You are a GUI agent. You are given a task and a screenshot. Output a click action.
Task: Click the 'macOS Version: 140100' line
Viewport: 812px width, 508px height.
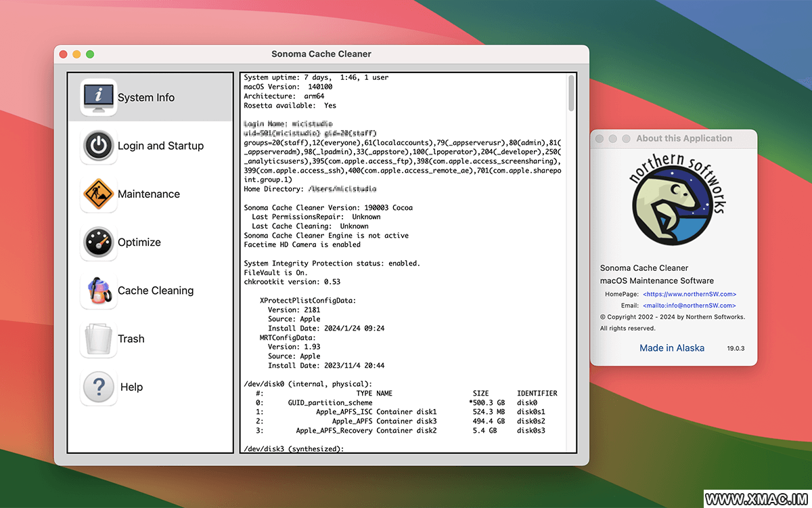point(288,87)
